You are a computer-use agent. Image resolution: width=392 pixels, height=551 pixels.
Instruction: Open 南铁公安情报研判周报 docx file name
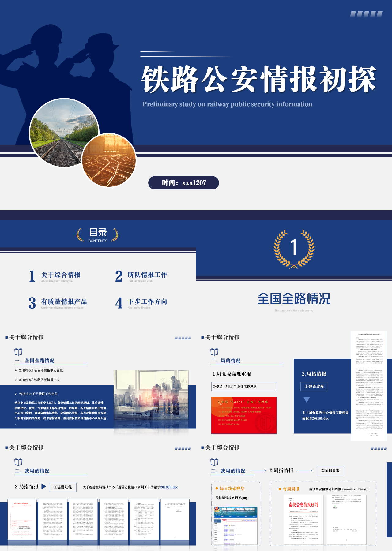[x=339, y=489]
